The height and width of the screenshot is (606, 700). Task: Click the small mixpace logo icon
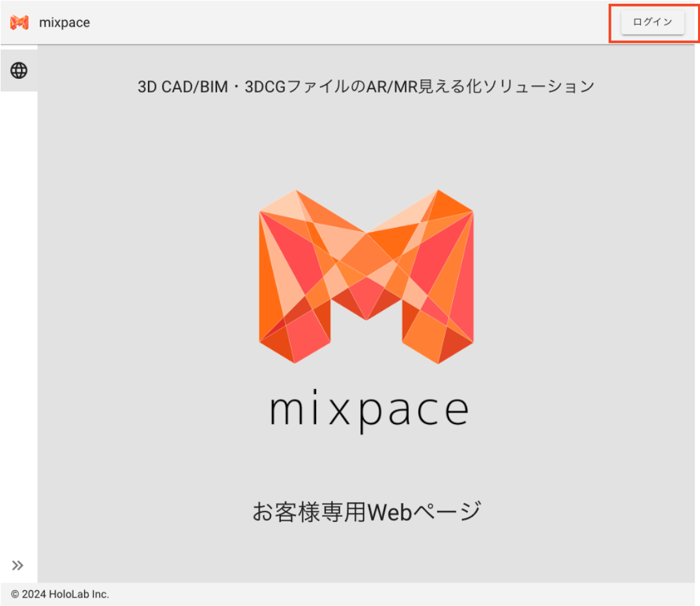[20, 22]
